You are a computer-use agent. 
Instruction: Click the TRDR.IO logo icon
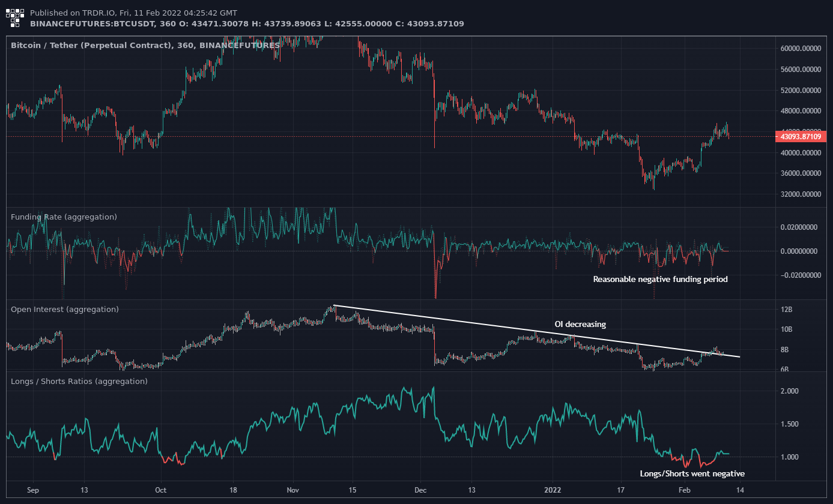coord(16,18)
